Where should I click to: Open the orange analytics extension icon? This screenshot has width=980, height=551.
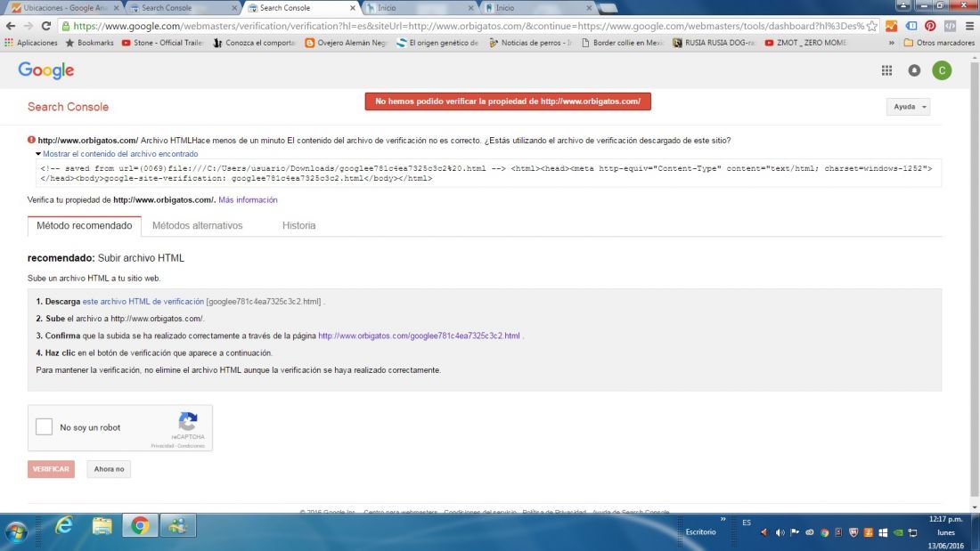point(891,26)
